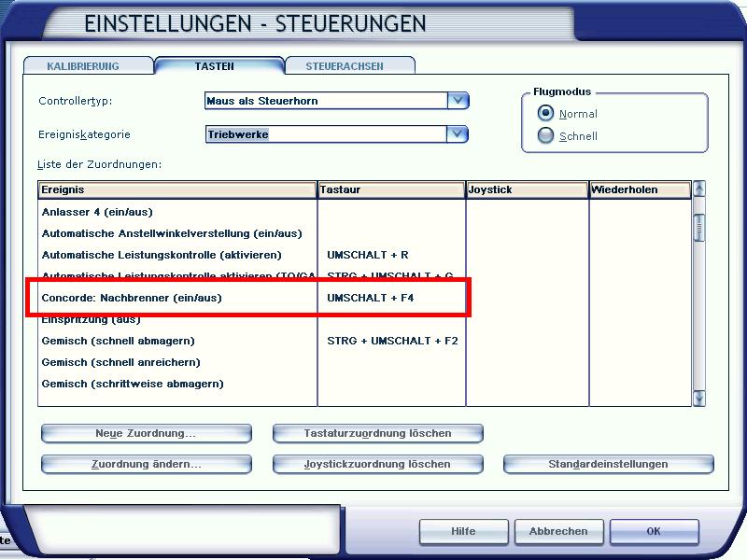Image resolution: width=747 pixels, height=560 pixels.
Task: Click the Tastatur column header
Action: click(391, 189)
